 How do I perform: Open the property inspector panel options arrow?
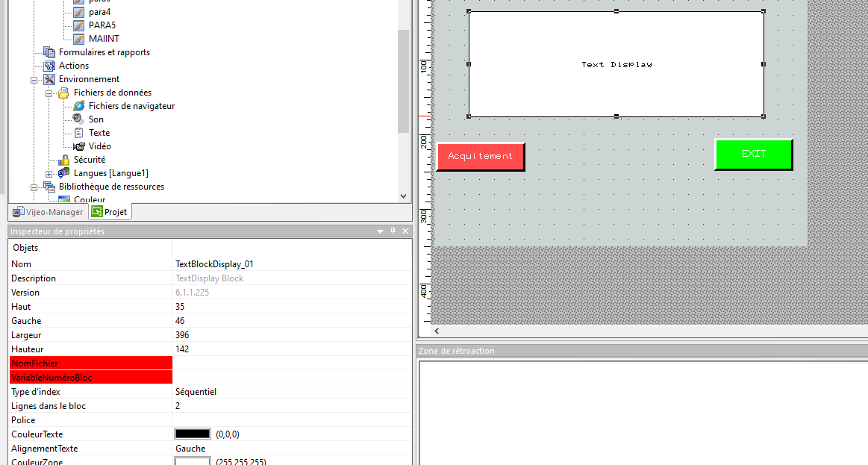tap(381, 231)
